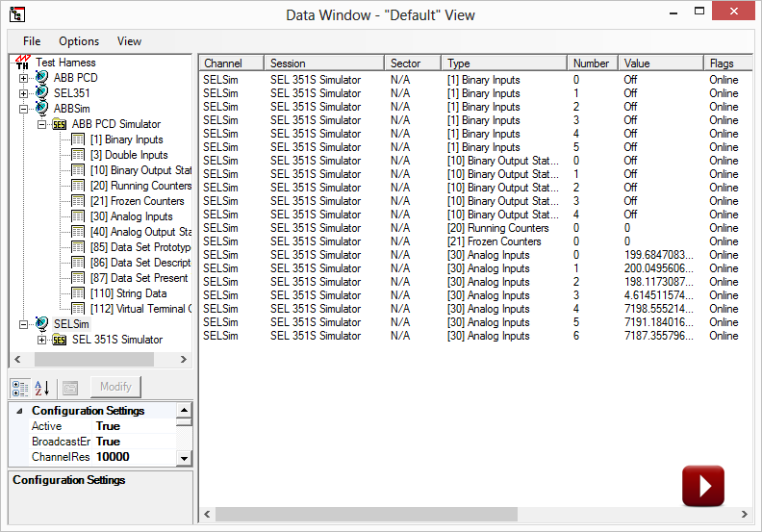
Task: Sort by the Number column header
Action: [593, 63]
